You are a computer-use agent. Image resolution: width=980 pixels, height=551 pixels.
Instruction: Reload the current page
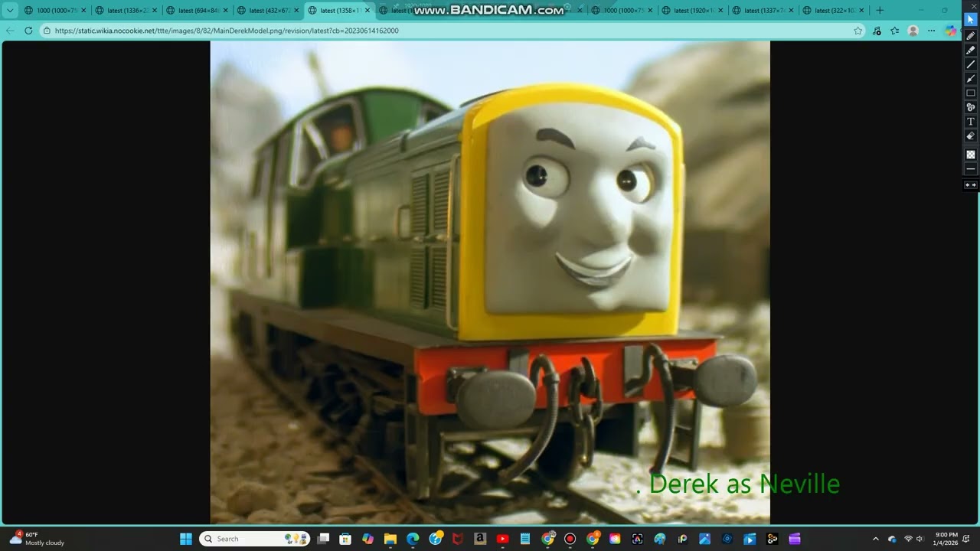28,31
